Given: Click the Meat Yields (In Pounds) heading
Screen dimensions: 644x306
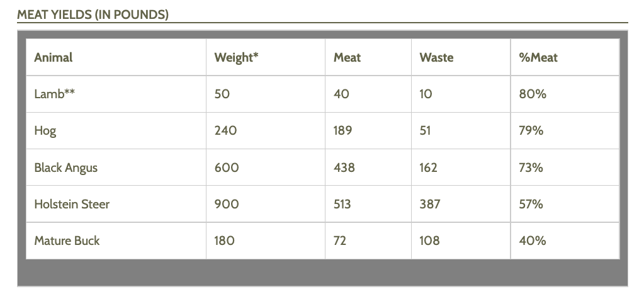Looking at the screenshot, I should pos(93,14).
